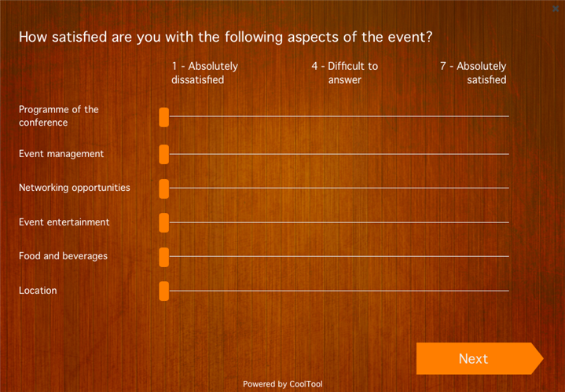Click the 'Networking opportunities' row label
This screenshot has width=565, height=392.
point(75,188)
